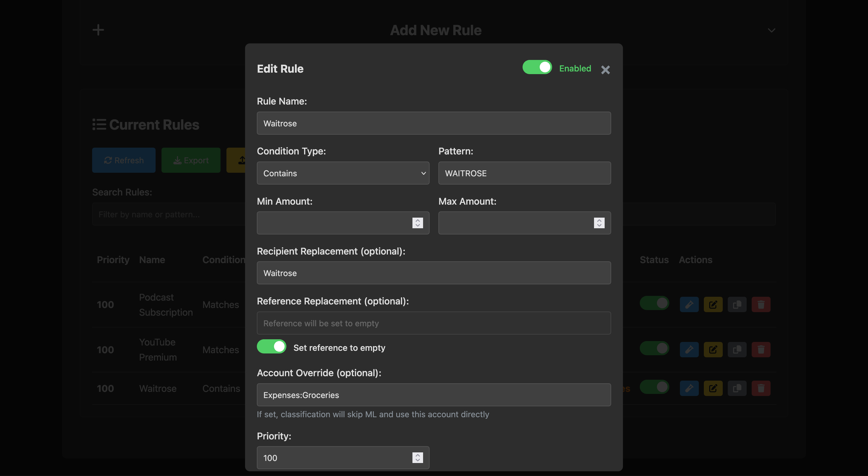The width and height of the screenshot is (868, 476).
Task: Click the Name column header
Action: [x=152, y=260]
